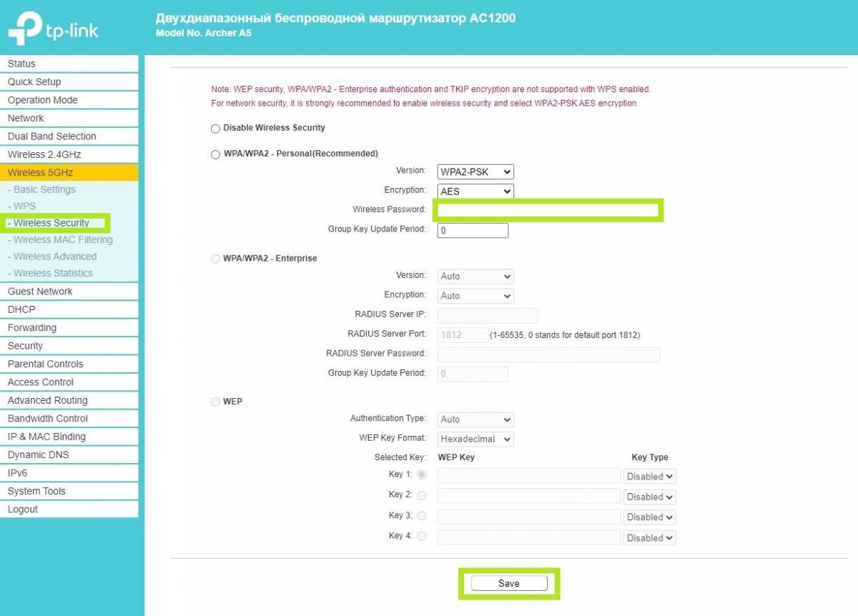Click the Personal Group Key Update Period field
The width and height of the screenshot is (858, 616).
click(473, 230)
